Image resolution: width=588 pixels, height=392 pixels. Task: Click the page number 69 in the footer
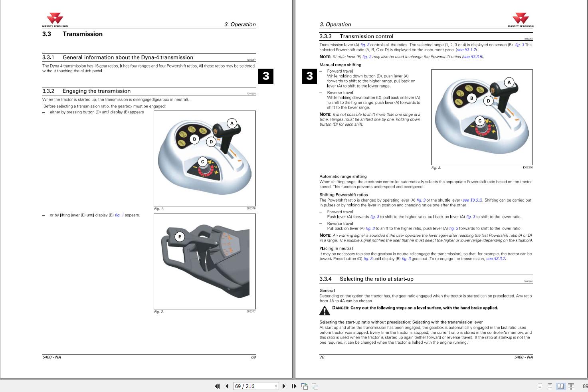pyautogui.click(x=253, y=357)
